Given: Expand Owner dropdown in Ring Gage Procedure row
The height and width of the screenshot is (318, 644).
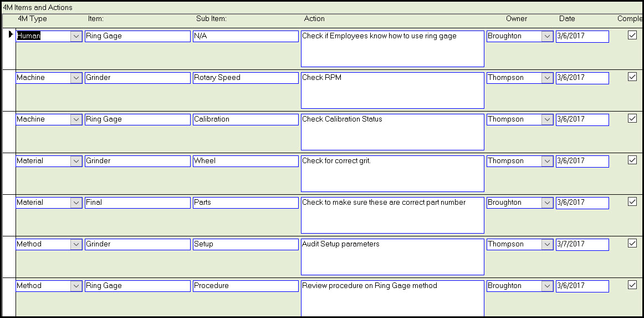Looking at the screenshot, I should tap(547, 286).
